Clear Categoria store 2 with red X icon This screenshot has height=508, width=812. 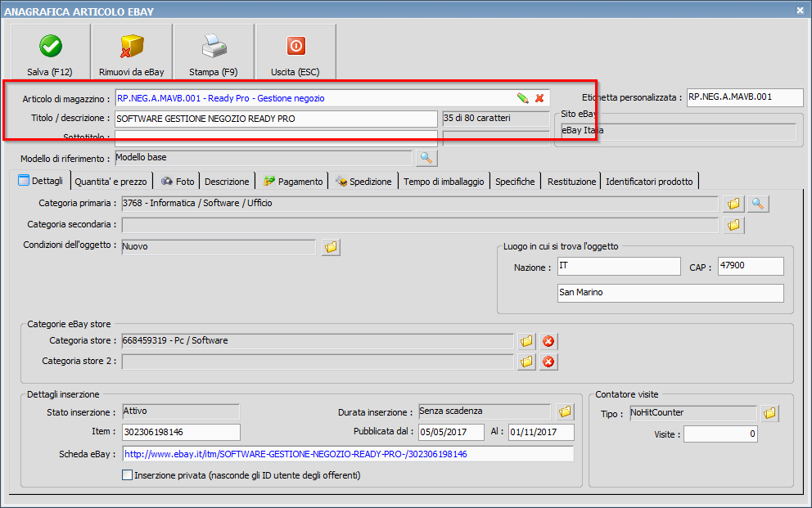(x=548, y=362)
